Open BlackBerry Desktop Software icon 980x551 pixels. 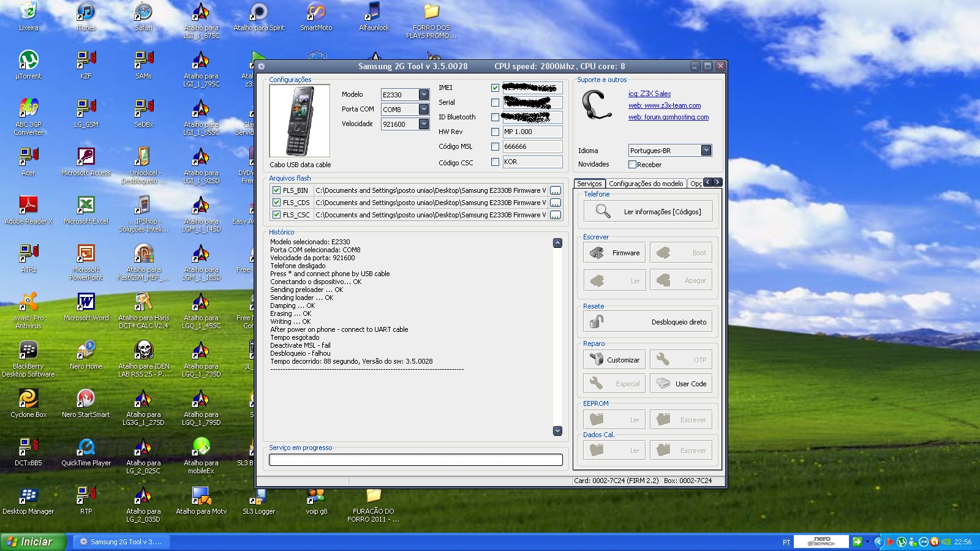tap(28, 358)
